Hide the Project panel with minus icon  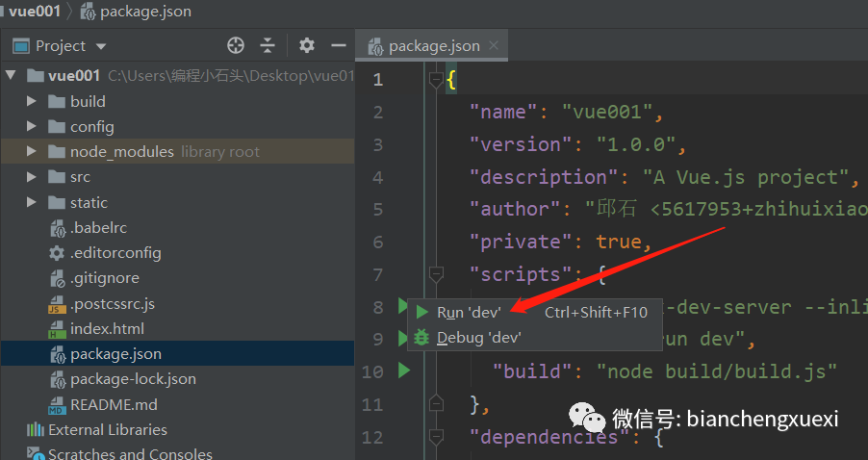pyautogui.click(x=338, y=45)
